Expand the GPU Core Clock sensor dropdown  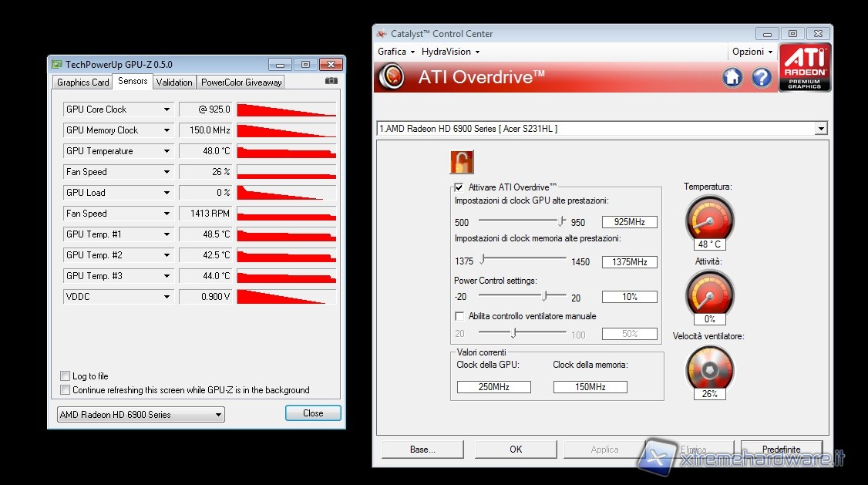coord(167,109)
